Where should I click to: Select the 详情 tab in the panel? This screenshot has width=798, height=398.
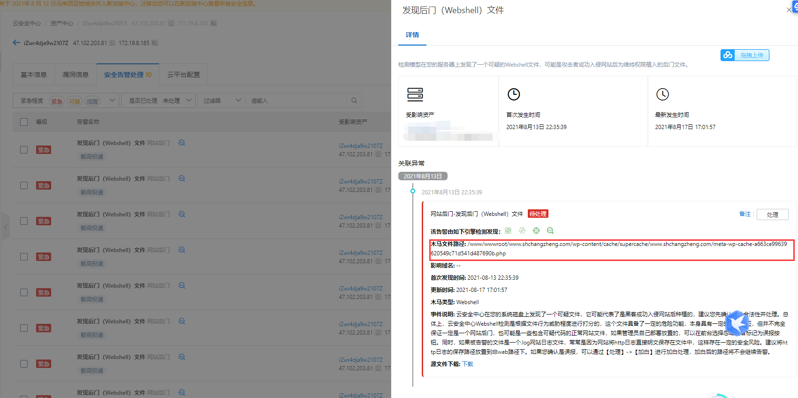point(412,35)
